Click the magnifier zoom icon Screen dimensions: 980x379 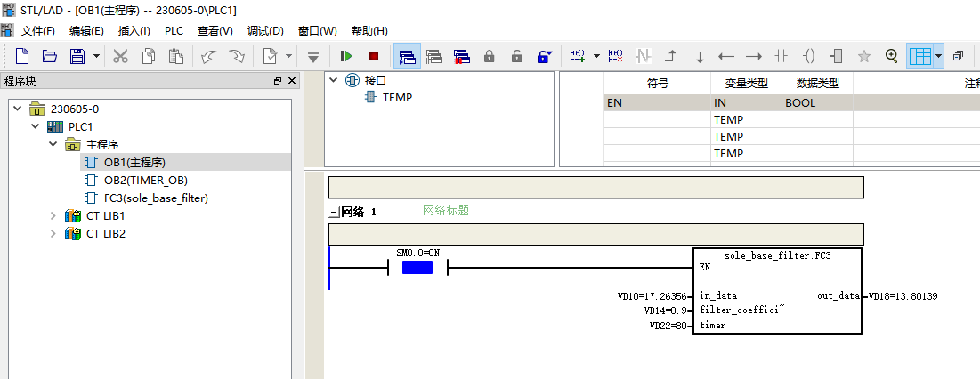[892, 56]
